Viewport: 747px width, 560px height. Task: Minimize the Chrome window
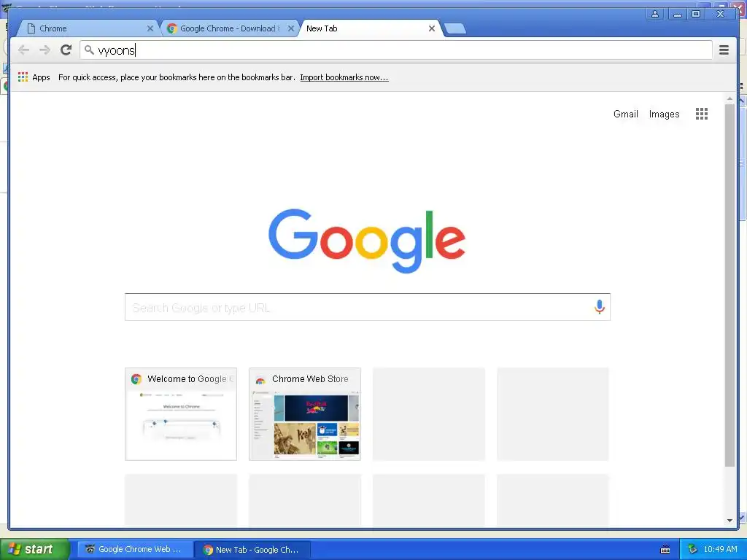click(x=677, y=14)
